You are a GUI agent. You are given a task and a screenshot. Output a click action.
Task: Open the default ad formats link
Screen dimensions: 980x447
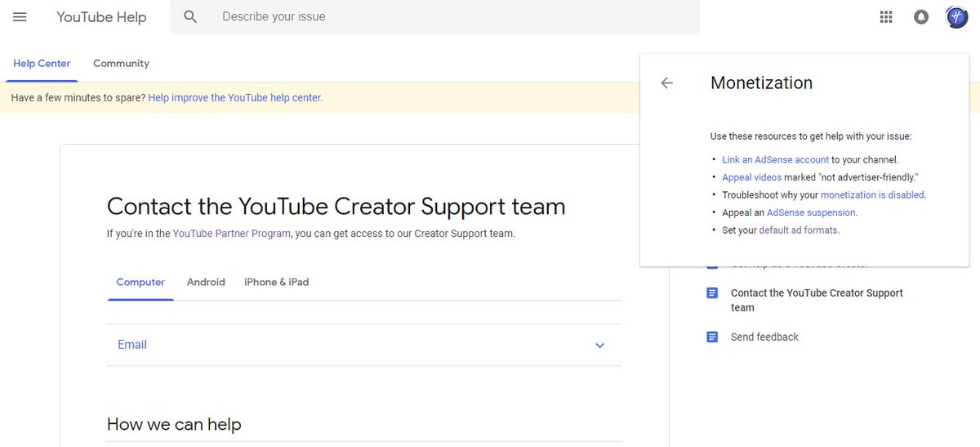[798, 230]
